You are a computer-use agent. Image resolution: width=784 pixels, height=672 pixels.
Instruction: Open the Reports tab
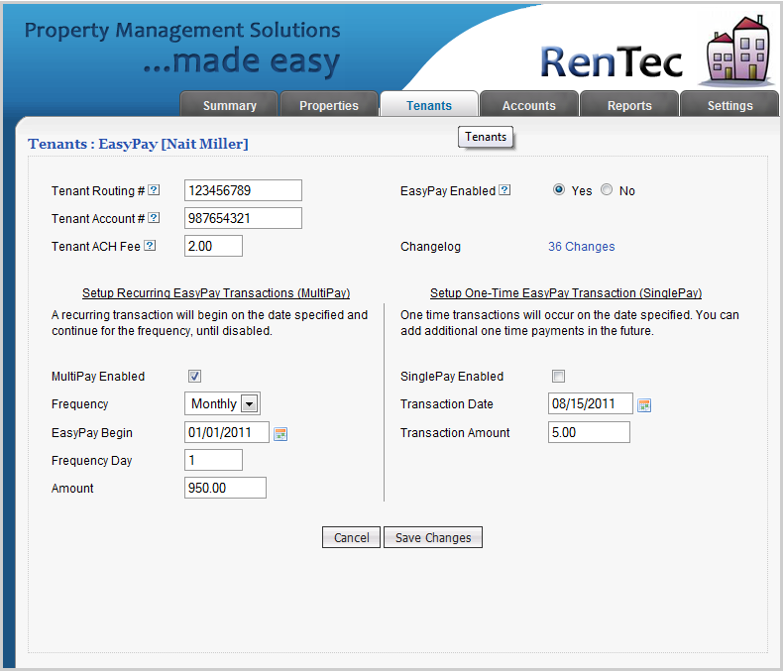pyautogui.click(x=629, y=105)
